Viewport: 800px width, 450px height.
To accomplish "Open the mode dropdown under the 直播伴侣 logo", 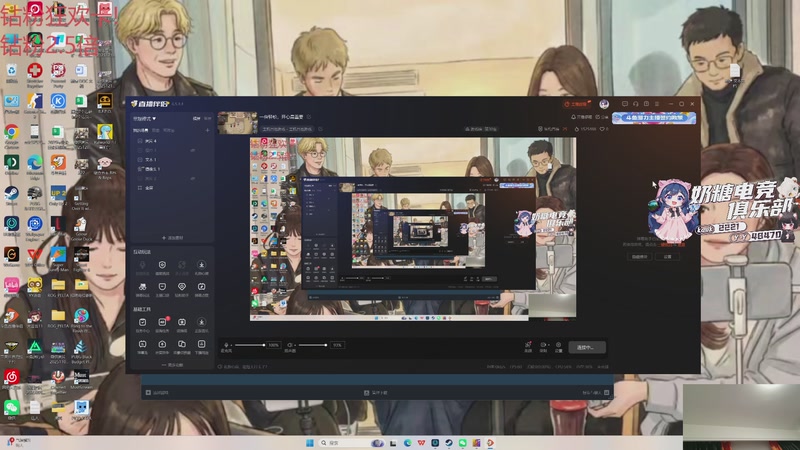I will [x=144, y=118].
